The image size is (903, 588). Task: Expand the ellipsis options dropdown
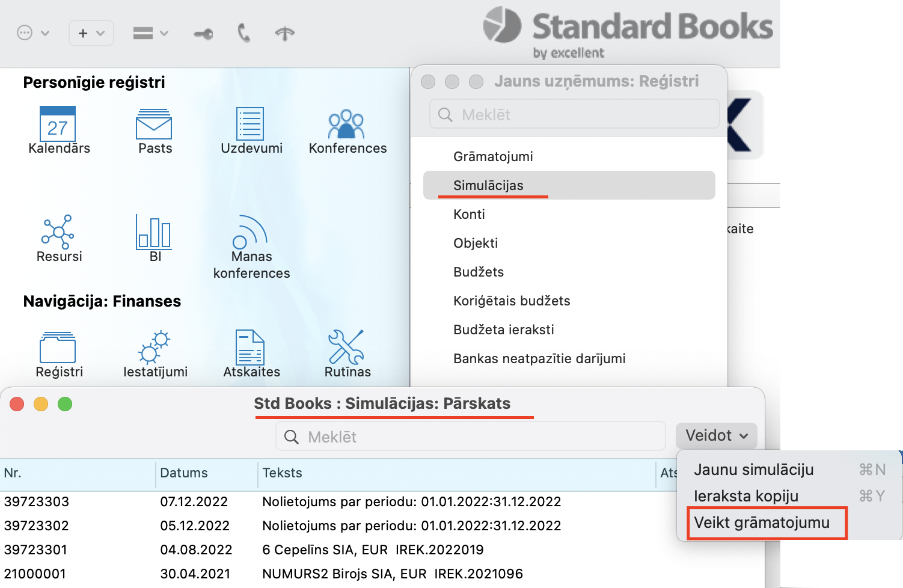(x=33, y=33)
